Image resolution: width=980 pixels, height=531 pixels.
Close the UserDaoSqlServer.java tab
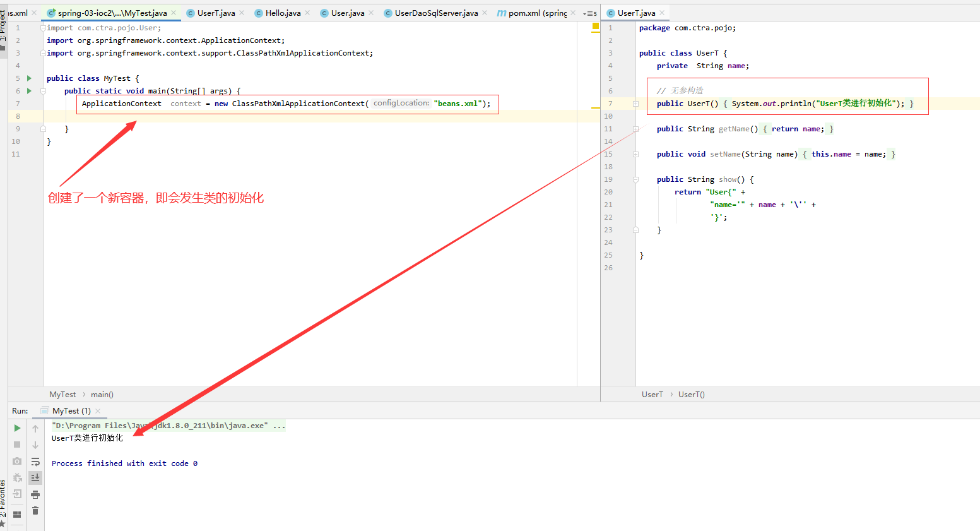coord(485,13)
